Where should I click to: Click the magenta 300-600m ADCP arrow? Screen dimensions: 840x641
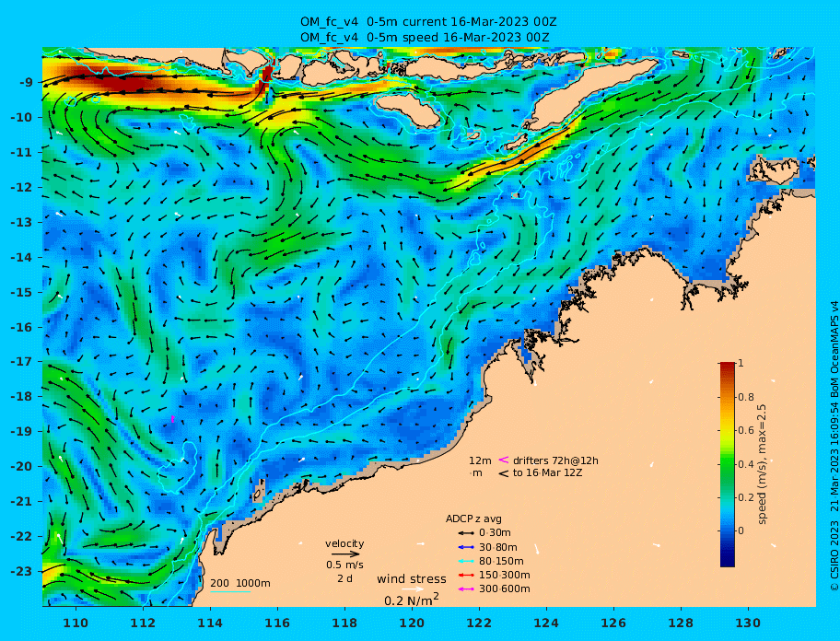click(x=466, y=589)
